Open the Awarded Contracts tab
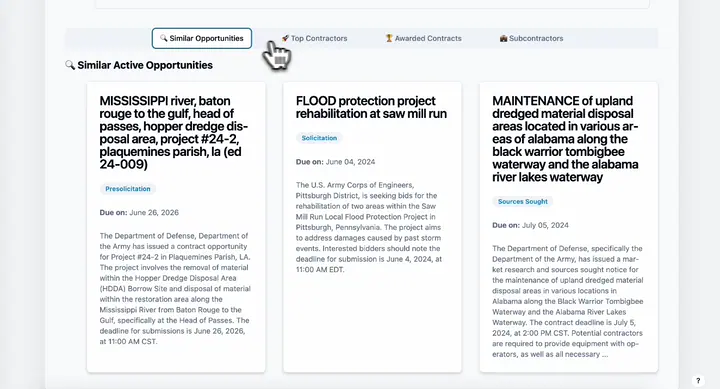This screenshot has height=389, width=720. point(423,38)
